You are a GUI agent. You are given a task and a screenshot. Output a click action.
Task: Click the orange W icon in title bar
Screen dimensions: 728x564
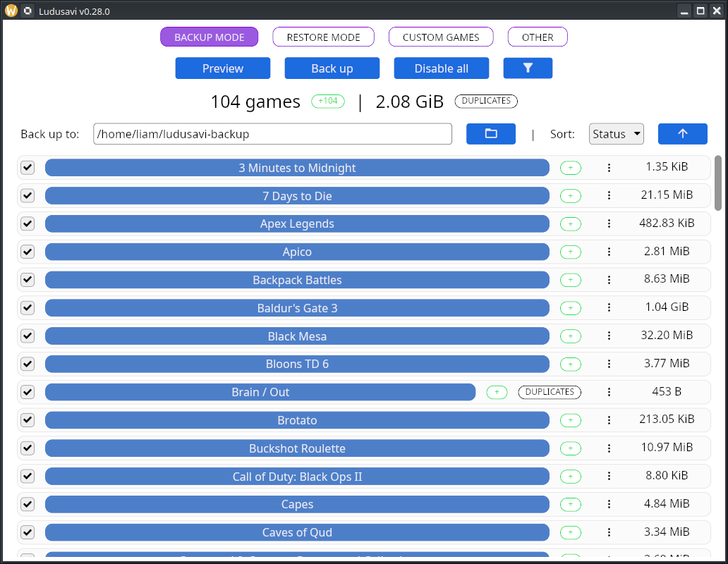11,11
